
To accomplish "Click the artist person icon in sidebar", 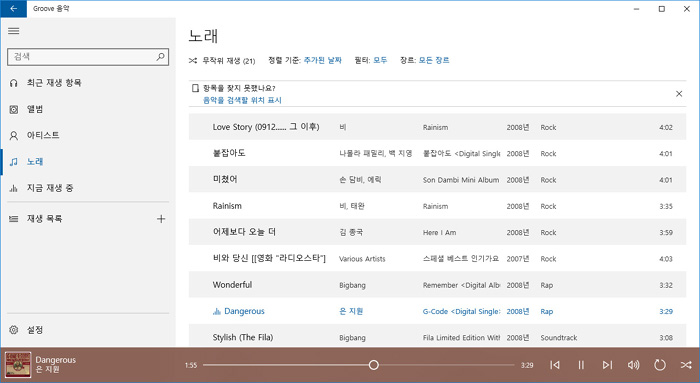I will (x=14, y=136).
